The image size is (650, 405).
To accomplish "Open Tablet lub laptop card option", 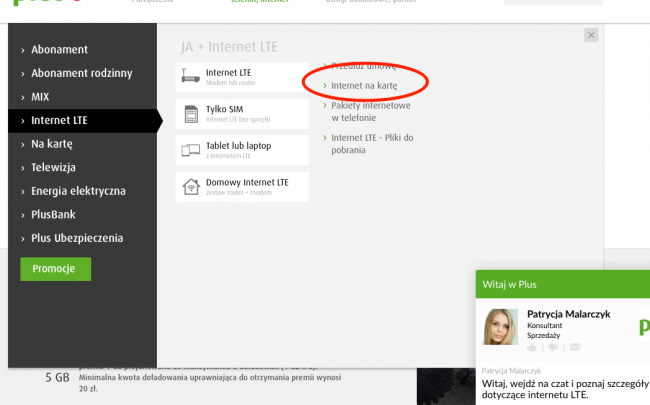I will (242, 150).
